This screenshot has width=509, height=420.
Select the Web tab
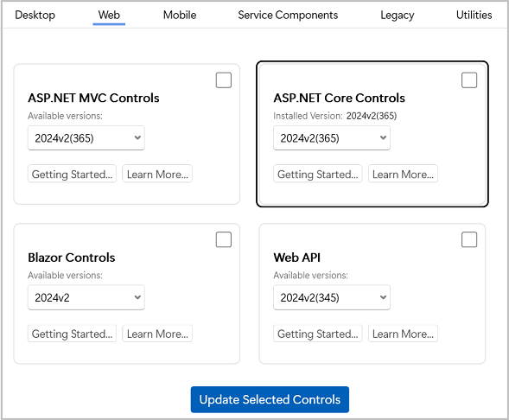point(109,15)
